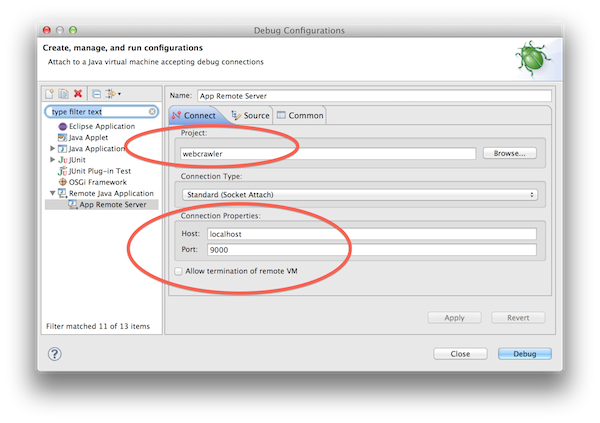Select OSGi Framework entry

pyautogui.click(x=98, y=182)
